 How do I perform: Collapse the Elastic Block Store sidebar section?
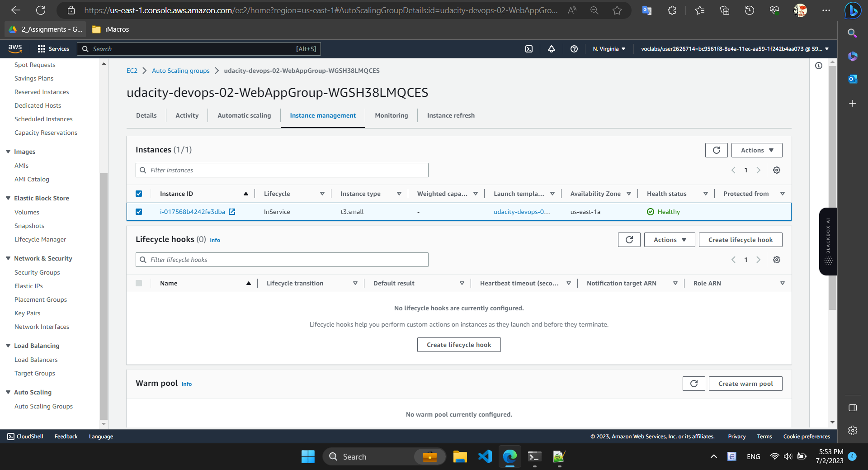(x=8, y=198)
